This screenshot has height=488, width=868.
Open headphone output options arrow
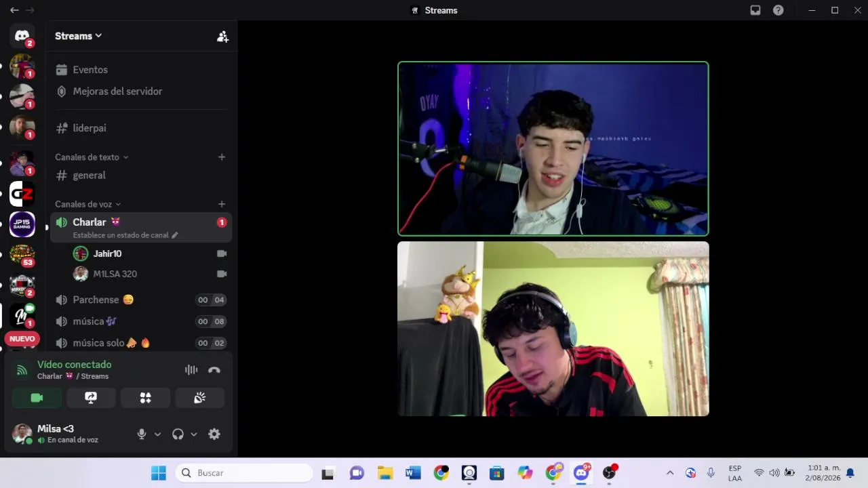click(x=194, y=434)
